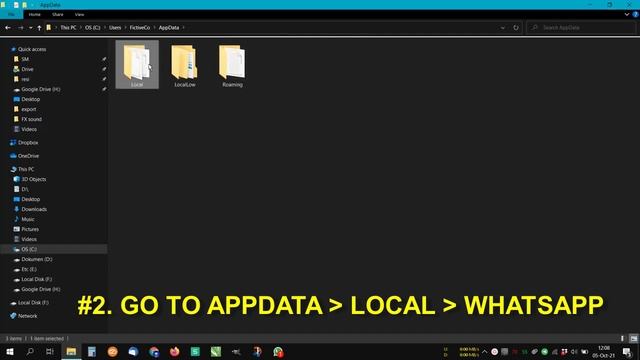Screen dimensions: 640x360
Task: Open the File menu
Action: (11, 14)
